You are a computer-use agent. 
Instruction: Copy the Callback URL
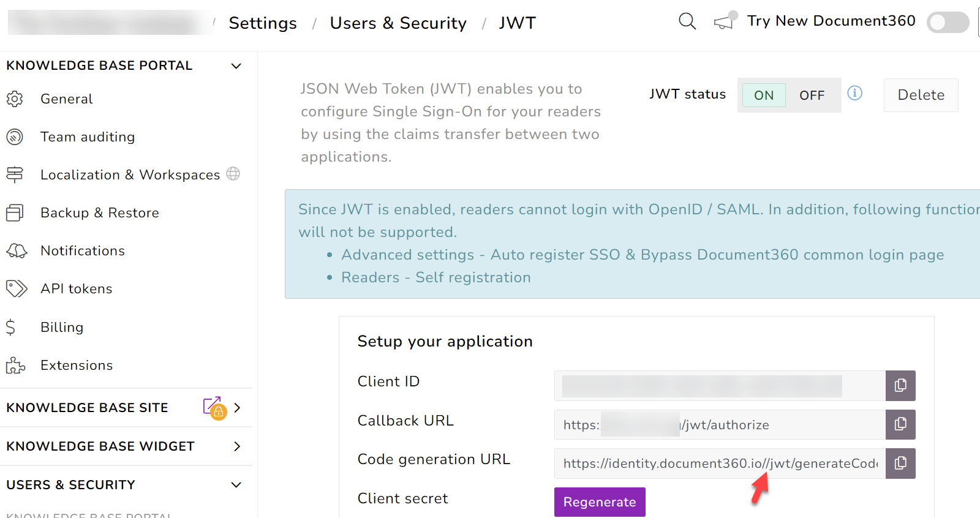pos(900,424)
